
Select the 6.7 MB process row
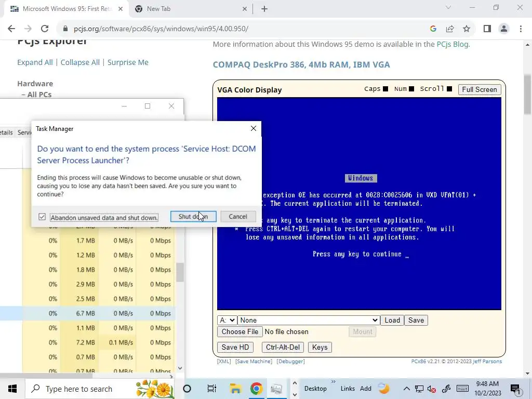pyautogui.click(x=87, y=313)
